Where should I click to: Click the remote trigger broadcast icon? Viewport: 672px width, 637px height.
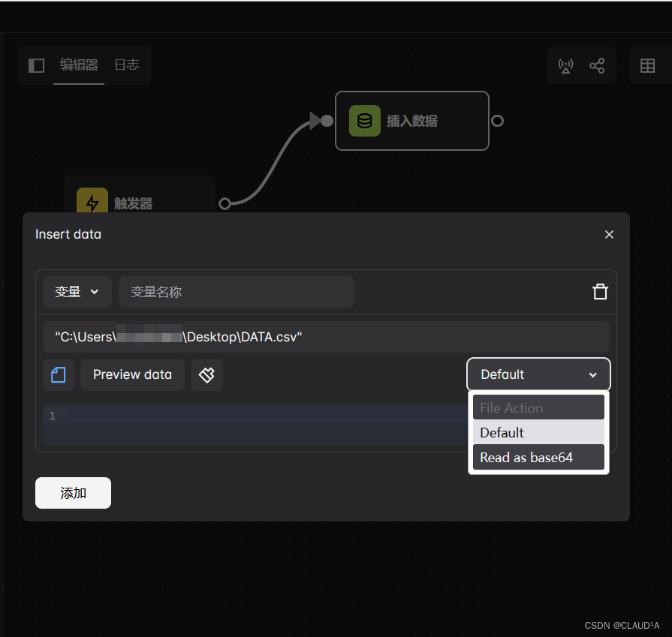(x=565, y=66)
